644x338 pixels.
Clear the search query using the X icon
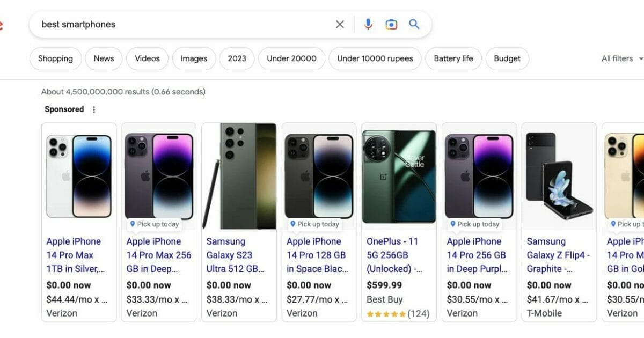coord(340,24)
